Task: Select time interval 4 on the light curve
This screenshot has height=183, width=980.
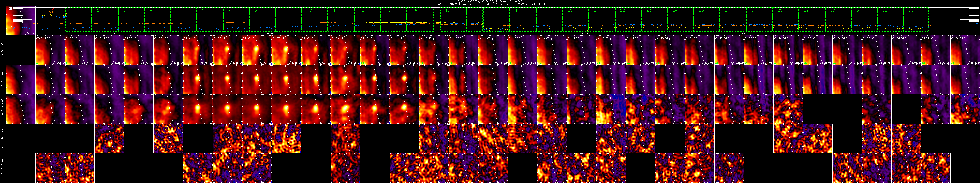Action: 157,20
